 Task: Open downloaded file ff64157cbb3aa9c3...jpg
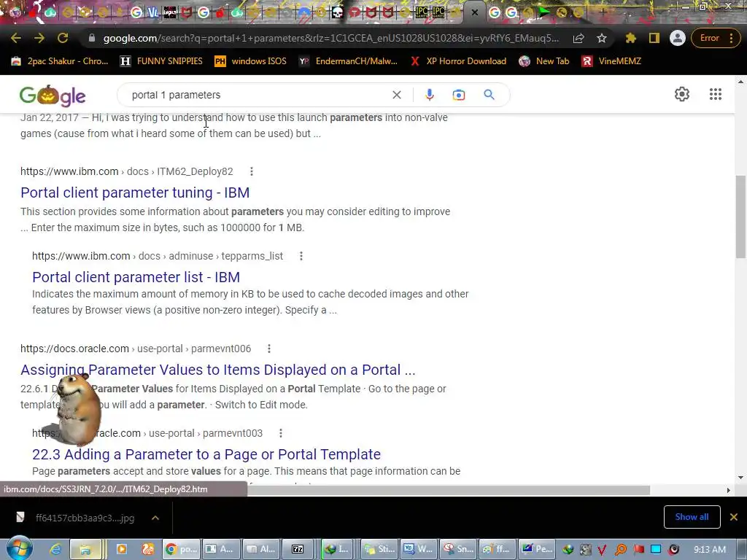click(76, 518)
